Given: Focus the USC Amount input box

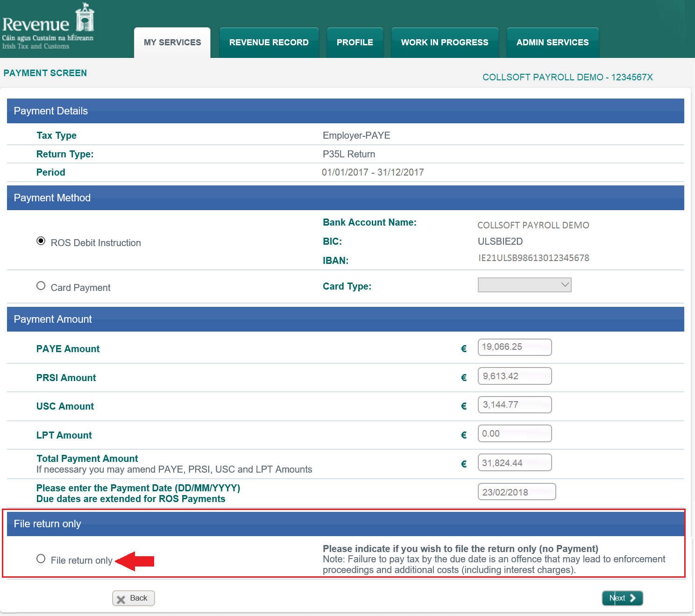Looking at the screenshot, I should point(514,405).
